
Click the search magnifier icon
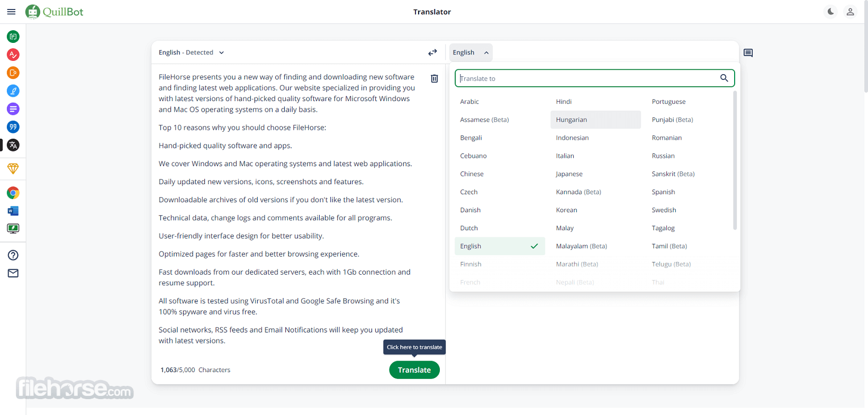pyautogui.click(x=724, y=78)
